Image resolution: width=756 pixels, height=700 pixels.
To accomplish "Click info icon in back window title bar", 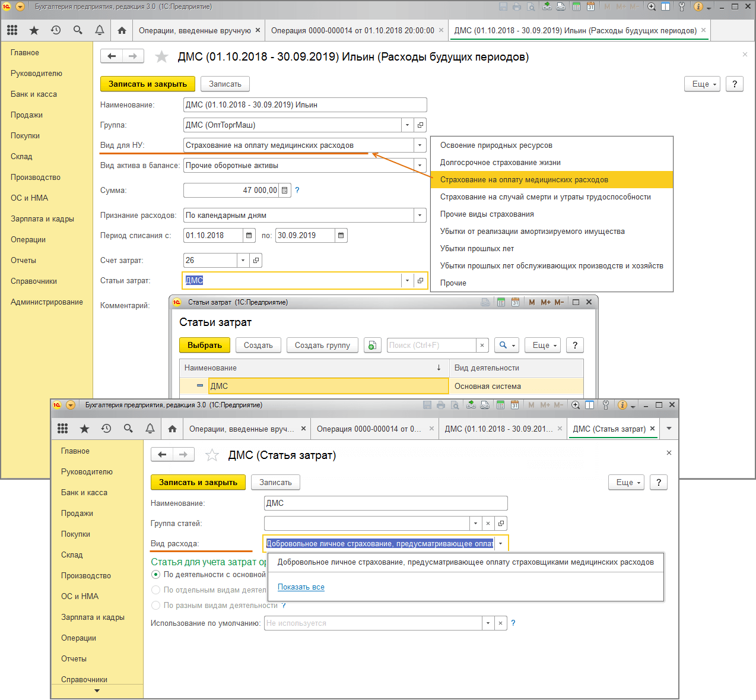I will tap(698, 7).
